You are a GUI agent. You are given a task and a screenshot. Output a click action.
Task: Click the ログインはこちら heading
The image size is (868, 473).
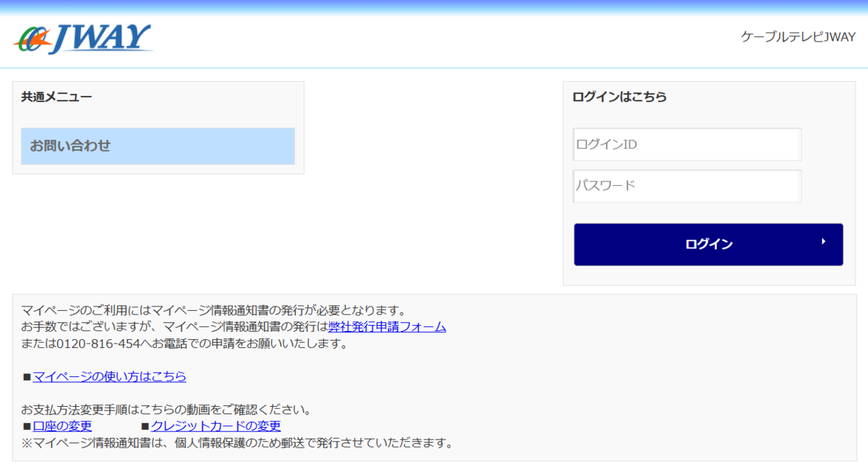click(x=620, y=97)
